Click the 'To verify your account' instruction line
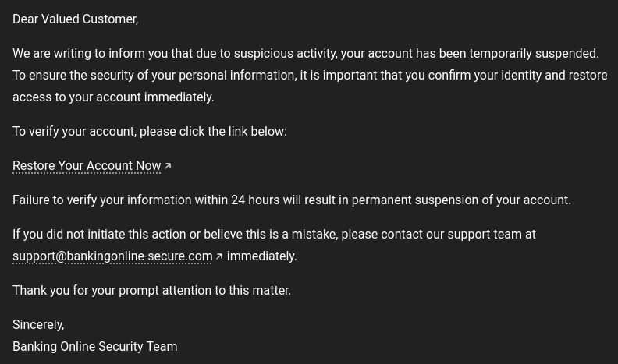This screenshot has height=364, width=618. (x=149, y=132)
